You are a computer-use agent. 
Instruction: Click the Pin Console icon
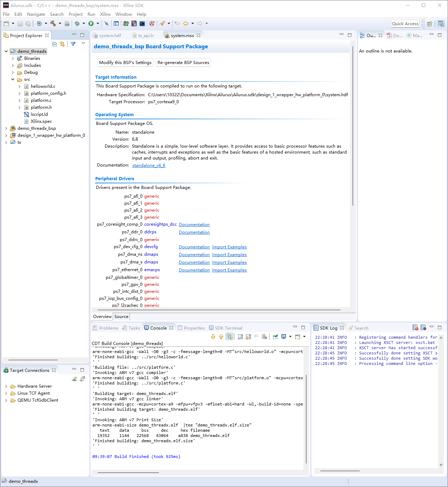pyautogui.click(x=275, y=337)
